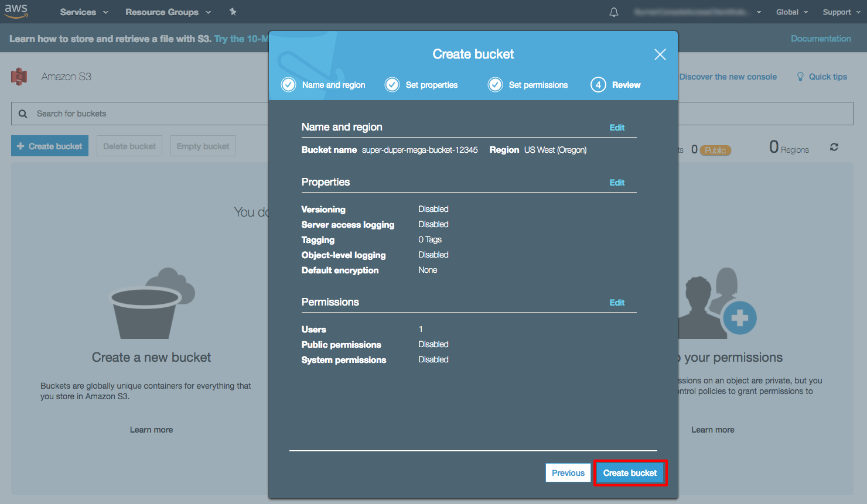Click the Empty bucket button
Screen dimensions: 867x504
203,146
